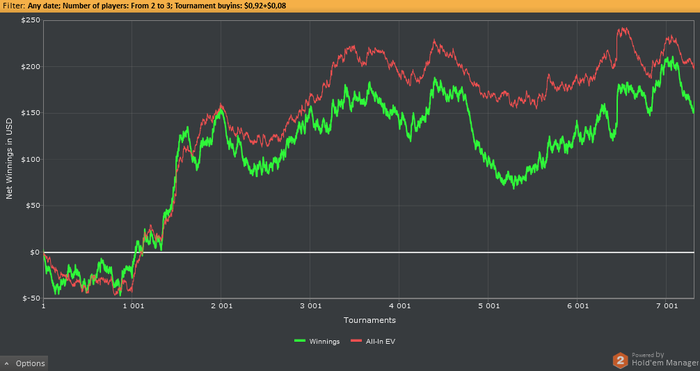This screenshot has height=371, width=700.
Task: Toggle the All-In EV legend entry
Action: point(373,342)
